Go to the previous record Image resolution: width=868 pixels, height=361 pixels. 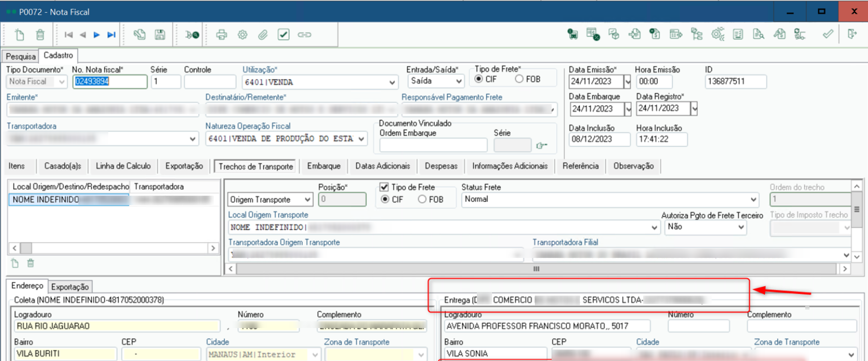coord(83,35)
